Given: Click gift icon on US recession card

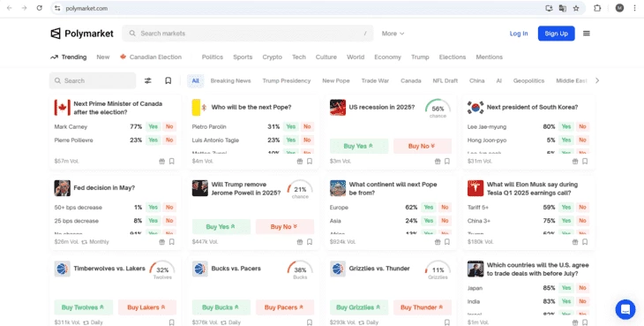Looking at the screenshot, I should coord(438,161).
